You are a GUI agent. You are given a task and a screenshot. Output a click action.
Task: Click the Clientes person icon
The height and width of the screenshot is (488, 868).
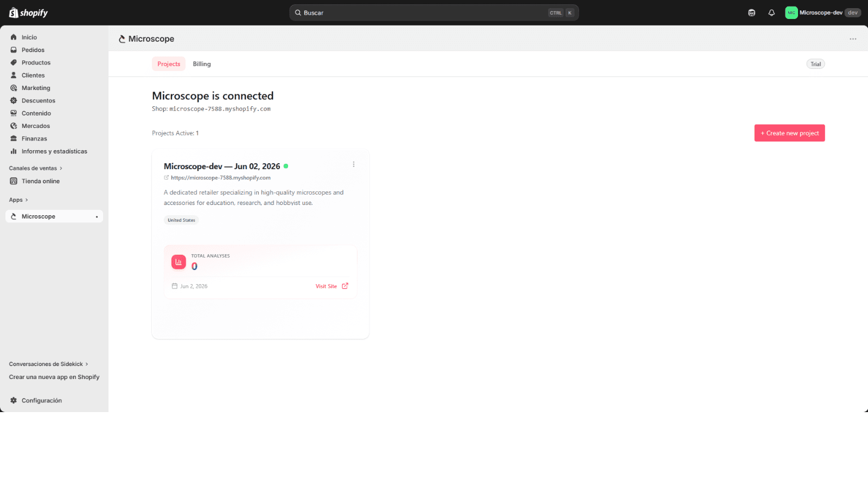pyautogui.click(x=14, y=75)
